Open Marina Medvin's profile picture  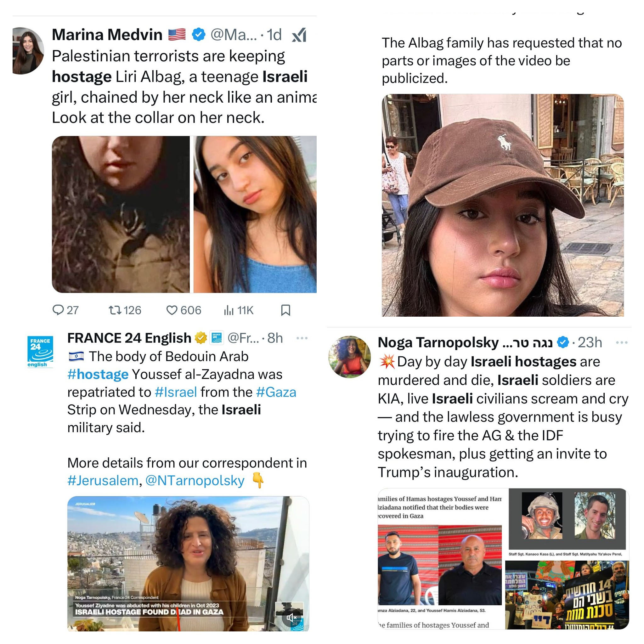pos(28,51)
